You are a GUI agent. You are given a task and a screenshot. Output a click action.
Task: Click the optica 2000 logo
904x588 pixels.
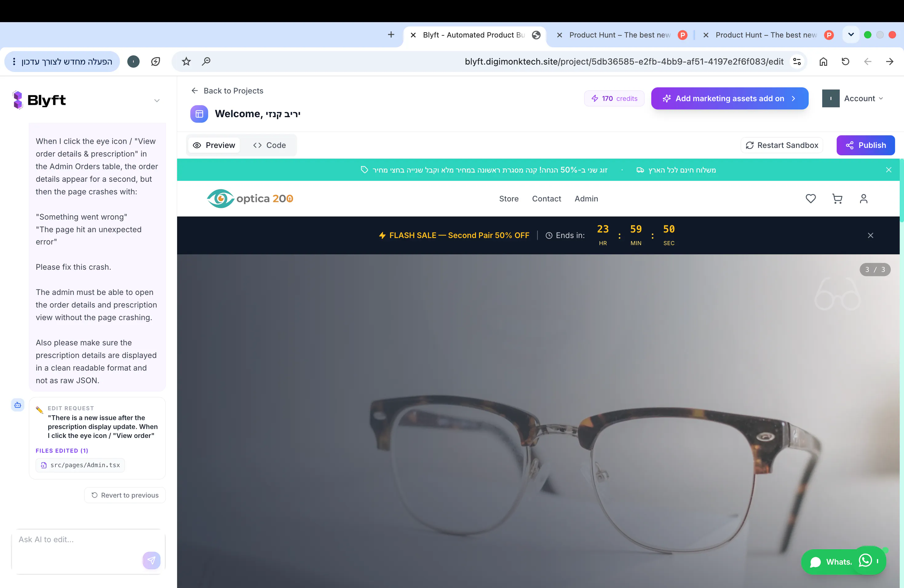[x=250, y=199]
